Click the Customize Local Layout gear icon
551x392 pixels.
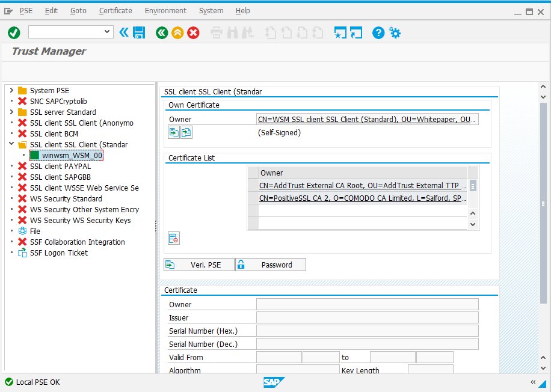coord(395,33)
